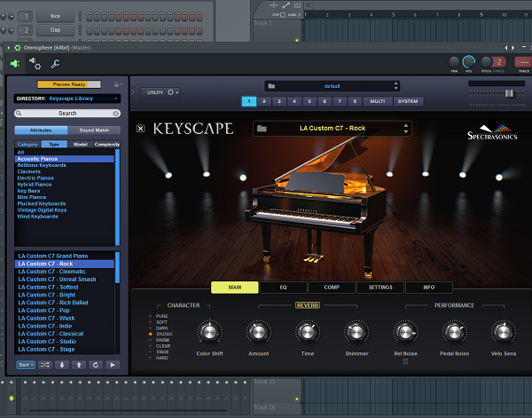
Task: Adjust the Color Shift knob
Action: pos(209,332)
